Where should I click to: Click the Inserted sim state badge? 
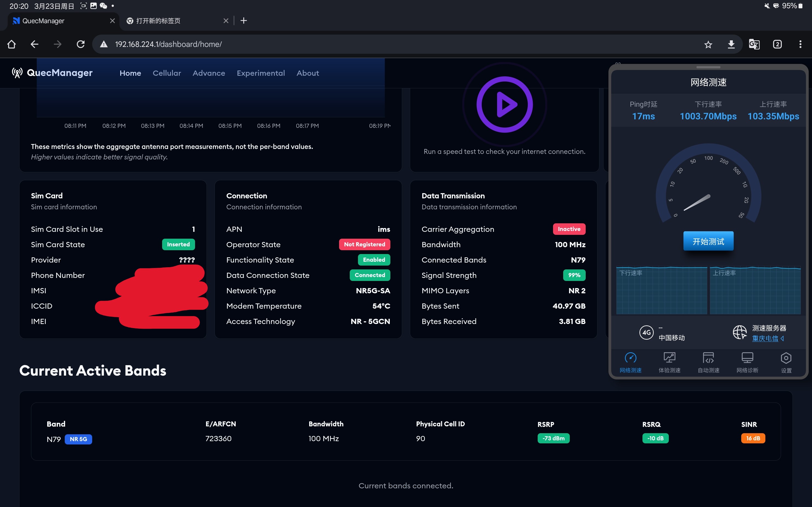178,244
